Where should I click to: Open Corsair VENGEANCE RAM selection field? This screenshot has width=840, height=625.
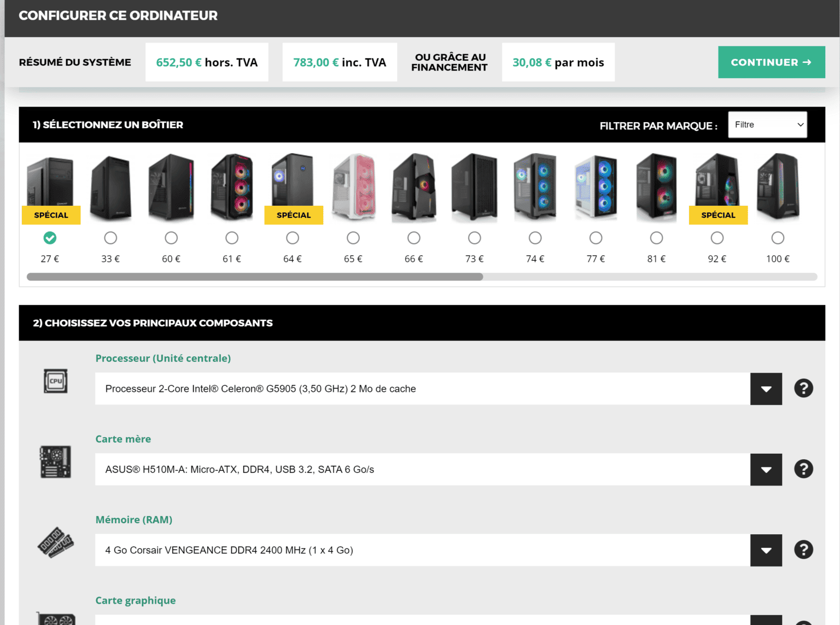(x=423, y=550)
